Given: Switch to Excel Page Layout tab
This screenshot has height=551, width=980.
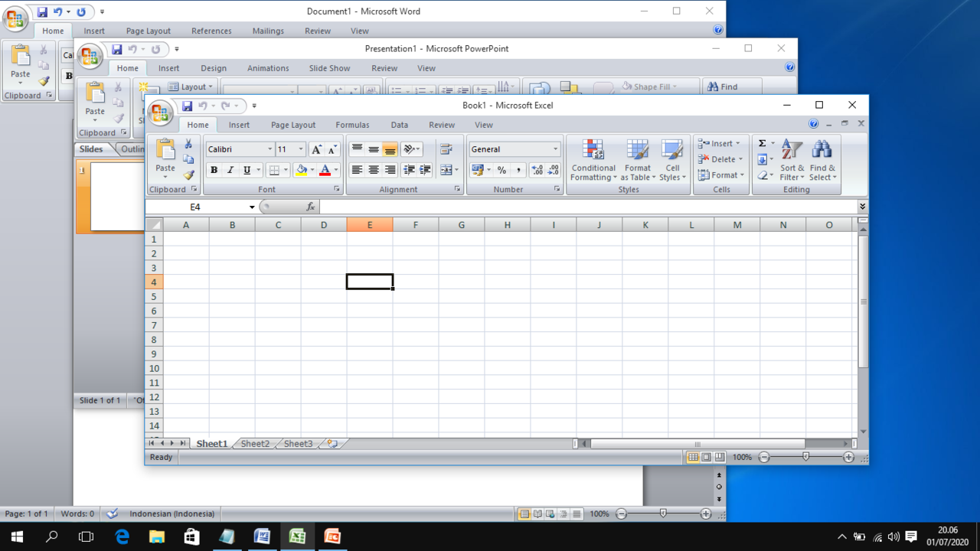Looking at the screenshot, I should (x=293, y=125).
